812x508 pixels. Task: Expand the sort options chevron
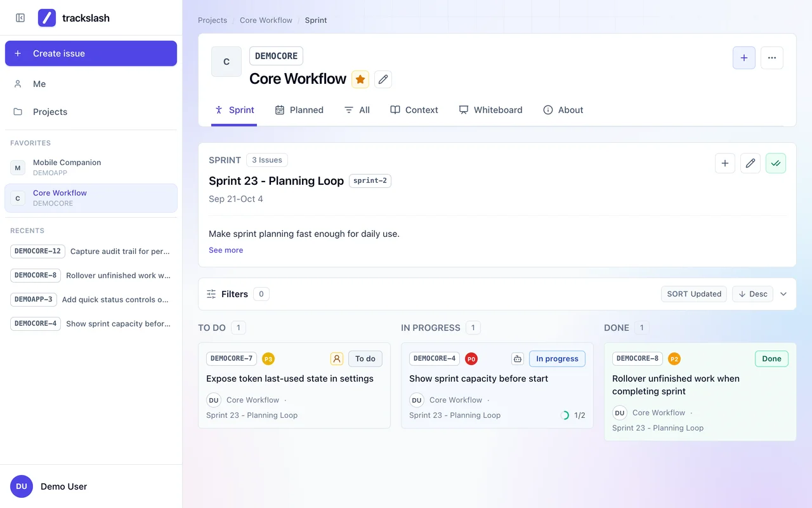coord(783,294)
